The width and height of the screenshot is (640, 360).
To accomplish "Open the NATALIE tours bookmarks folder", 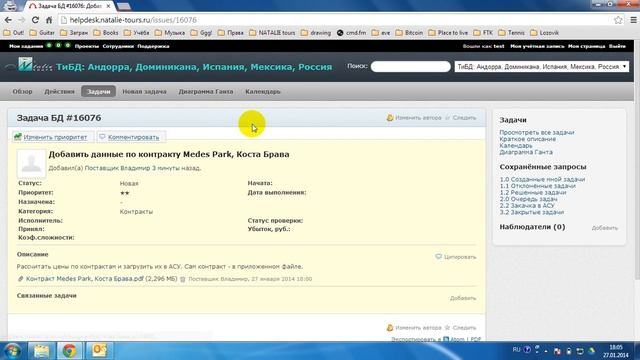I will tap(272, 33).
